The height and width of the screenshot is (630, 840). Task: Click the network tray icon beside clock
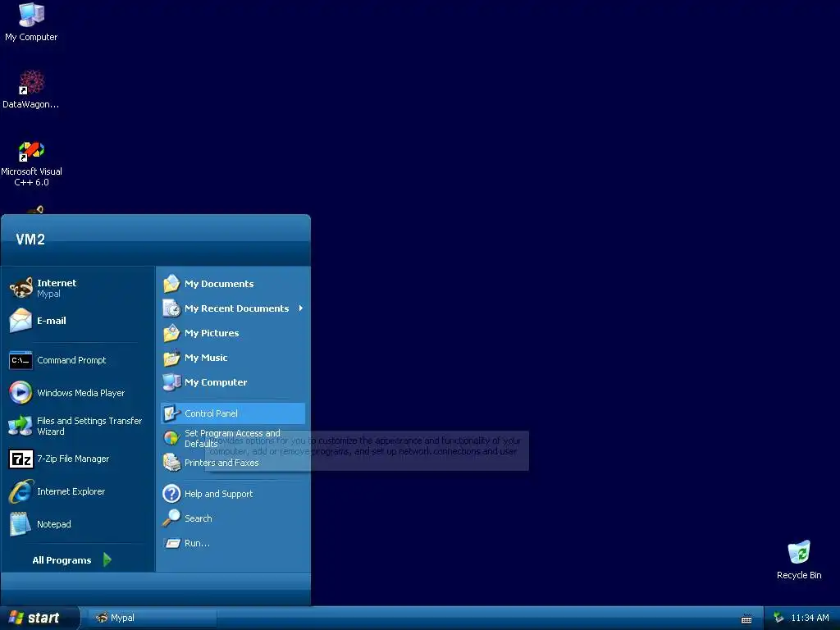tap(778, 619)
